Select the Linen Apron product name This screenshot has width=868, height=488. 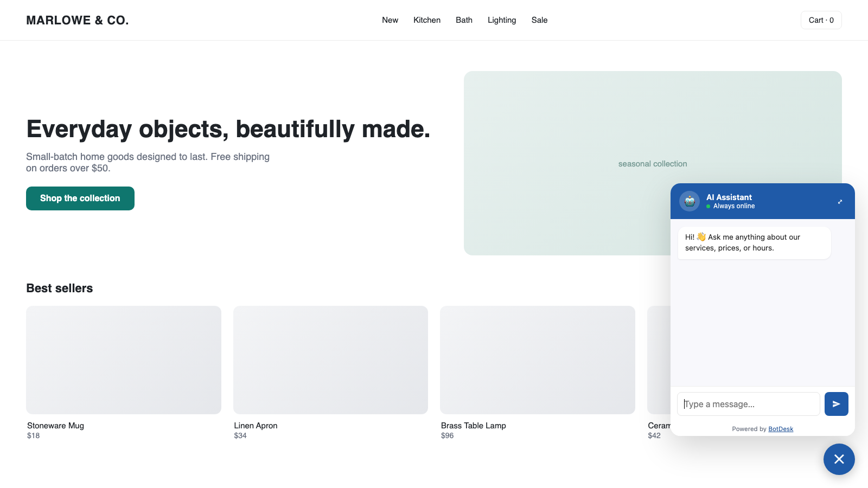pos(256,426)
